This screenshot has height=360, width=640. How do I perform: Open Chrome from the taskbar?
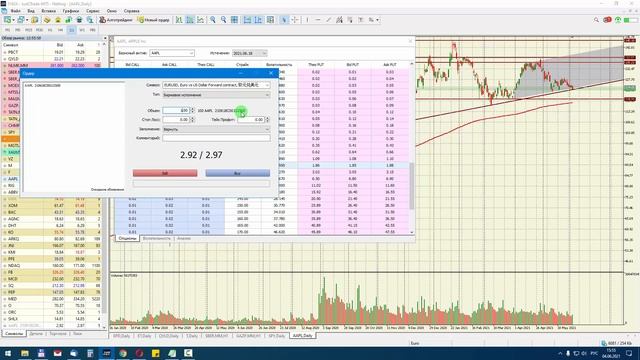pyautogui.click(x=123, y=353)
